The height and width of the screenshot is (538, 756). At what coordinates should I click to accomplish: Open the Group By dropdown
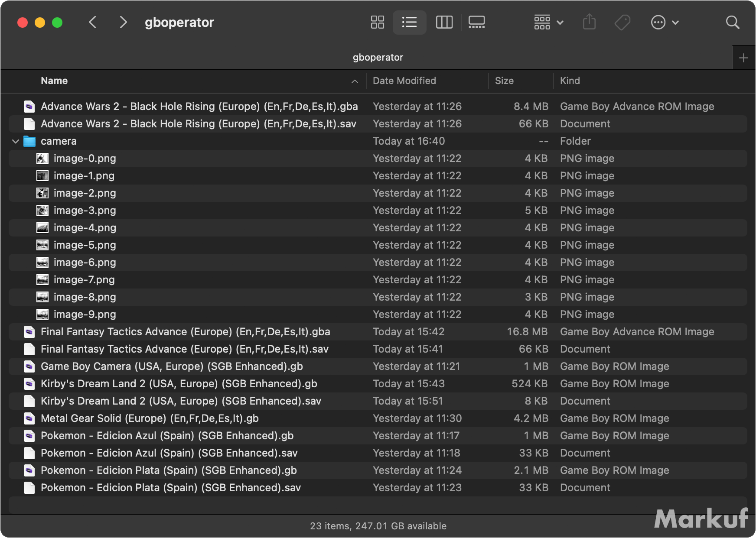[549, 22]
